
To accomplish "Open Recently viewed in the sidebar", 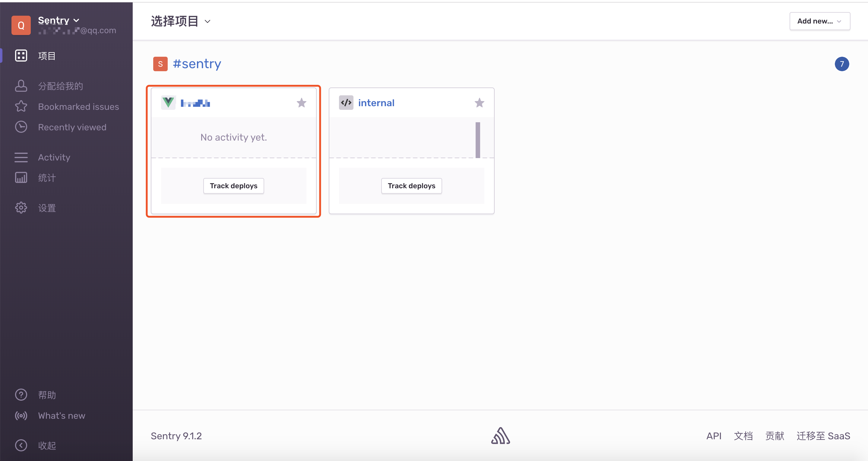I will [x=72, y=127].
